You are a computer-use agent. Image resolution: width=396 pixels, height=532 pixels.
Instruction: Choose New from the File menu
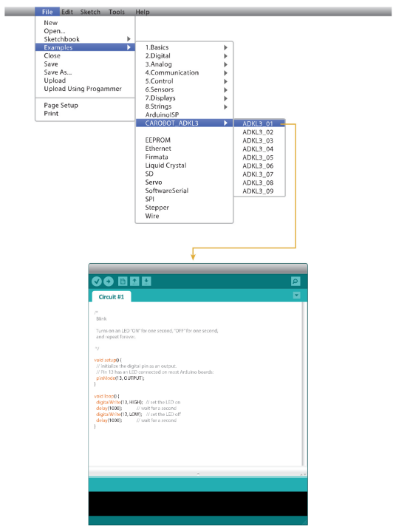click(x=85, y=23)
